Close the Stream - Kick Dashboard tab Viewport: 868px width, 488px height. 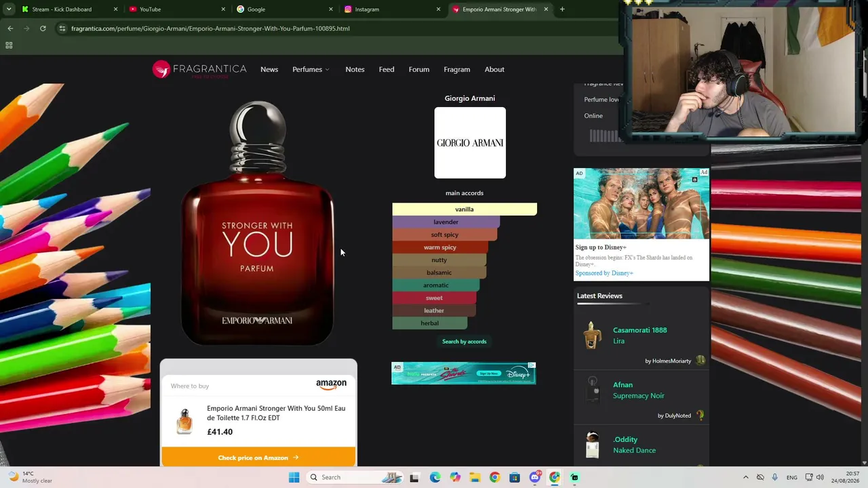115,9
